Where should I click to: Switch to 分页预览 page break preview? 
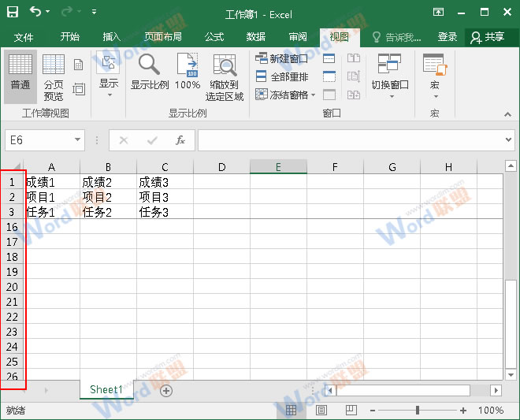tap(54, 77)
